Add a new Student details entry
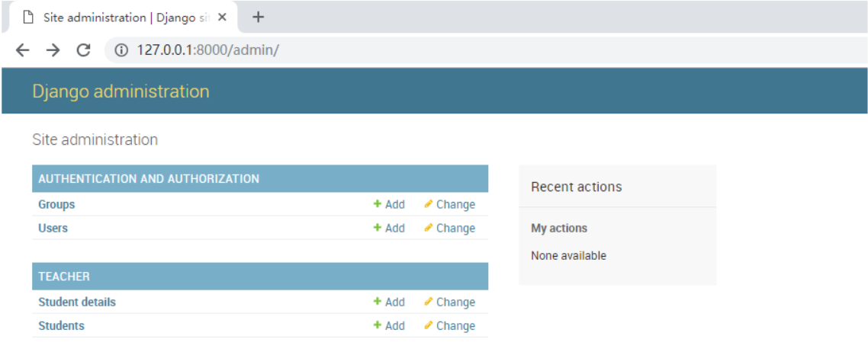Image resolution: width=868 pixels, height=352 pixels. tap(389, 302)
